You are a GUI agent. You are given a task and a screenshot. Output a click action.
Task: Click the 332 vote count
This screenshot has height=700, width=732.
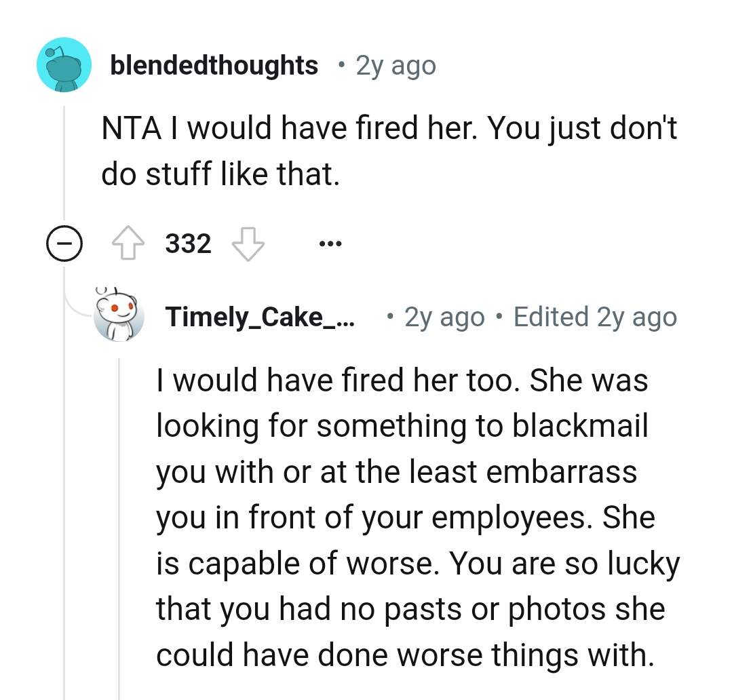pos(189,243)
